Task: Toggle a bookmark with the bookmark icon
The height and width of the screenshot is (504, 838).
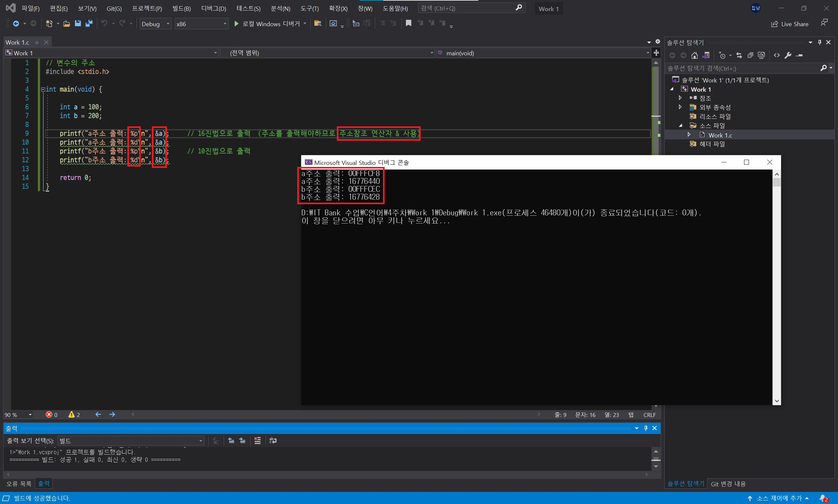Action: click(x=408, y=23)
